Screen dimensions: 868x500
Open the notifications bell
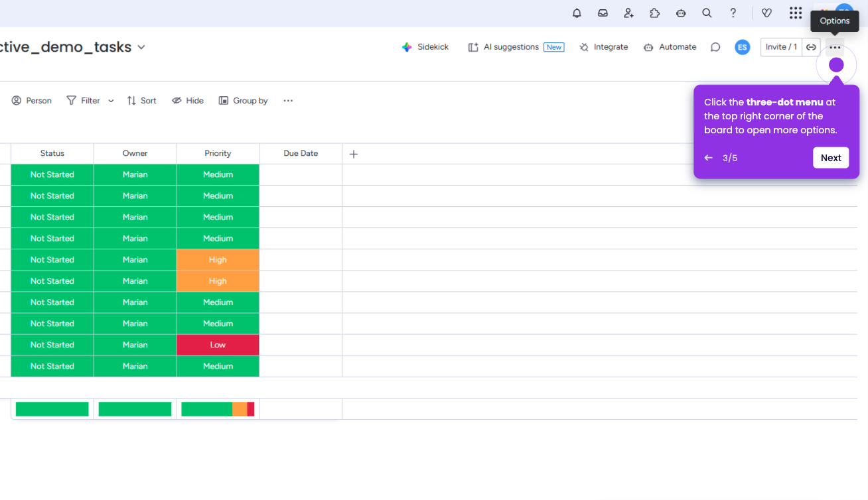(577, 13)
